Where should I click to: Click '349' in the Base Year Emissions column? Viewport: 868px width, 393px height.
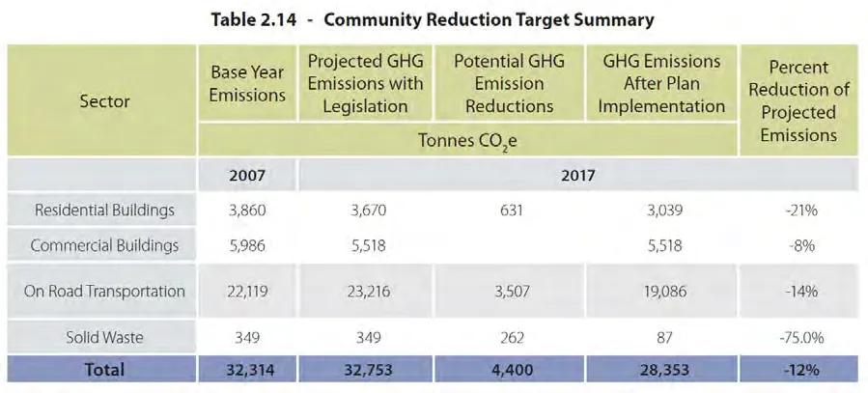click(247, 337)
